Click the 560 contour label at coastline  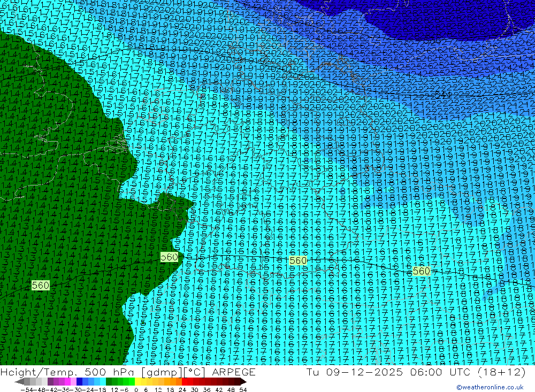click(x=170, y=257)
